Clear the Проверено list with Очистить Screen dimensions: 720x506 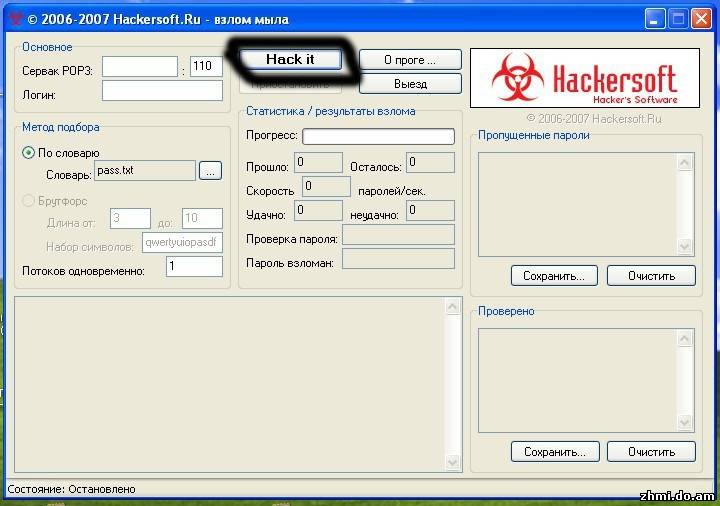651,452
